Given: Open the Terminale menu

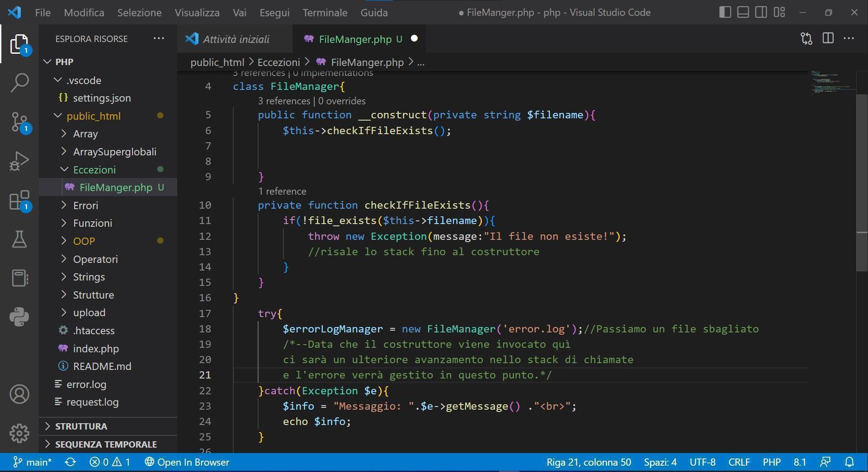Looking at the screenshot, I should pyautogui.click(x=325, y=13).
